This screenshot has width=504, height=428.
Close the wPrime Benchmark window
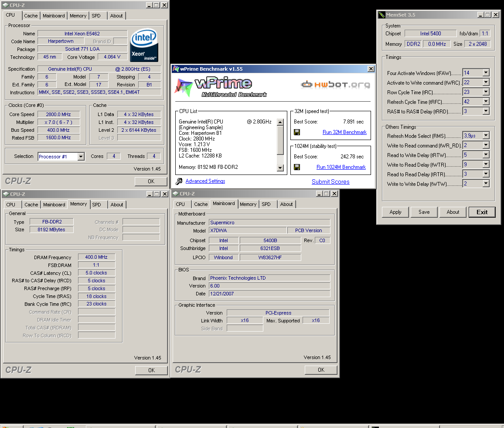(x=371, y=69)
